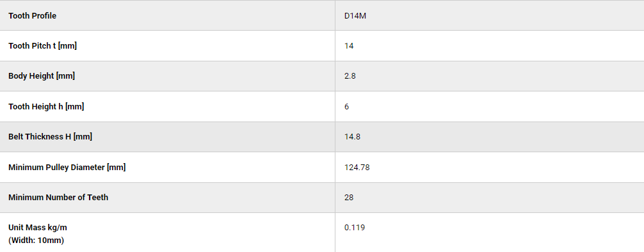This screenshot has height=252, width=644.
Task: Click the Tooth Profile header row
Action: coord(322,15)
